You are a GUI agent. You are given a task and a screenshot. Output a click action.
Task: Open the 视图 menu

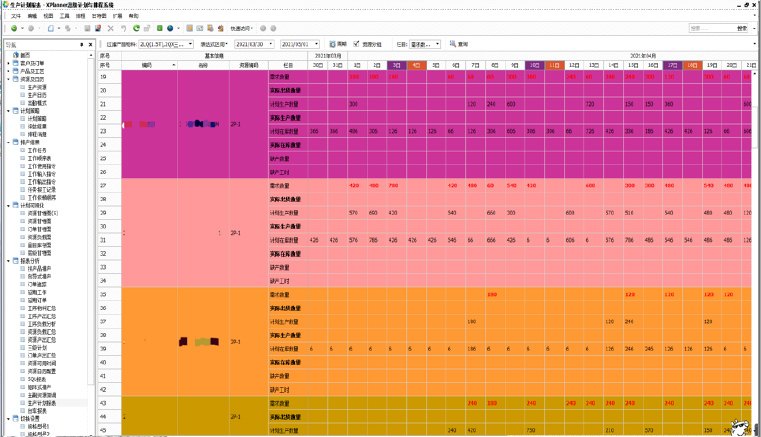click(49, 16)
